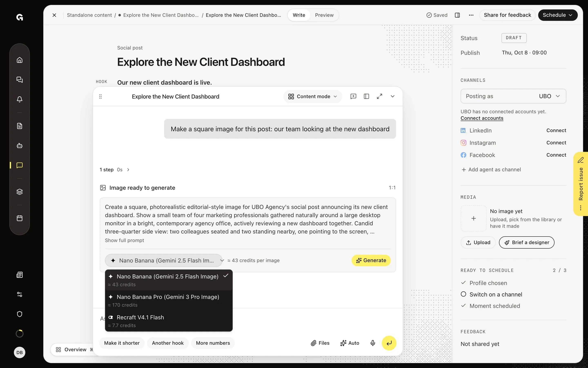The width and height of the screenshot is (588, 368).
Task: Close the editor with the X icon
Action: (x=55, y=15)
